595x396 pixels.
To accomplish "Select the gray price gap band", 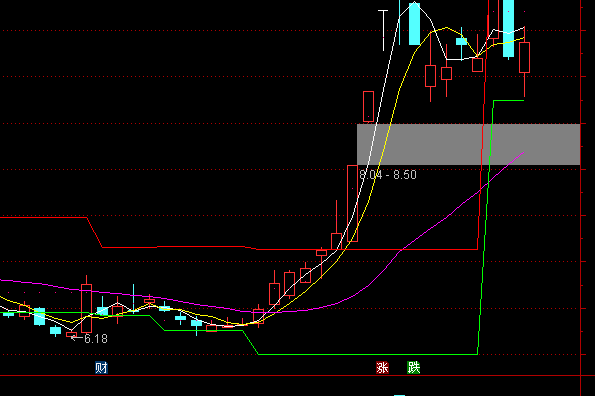I will pos(469,144).
